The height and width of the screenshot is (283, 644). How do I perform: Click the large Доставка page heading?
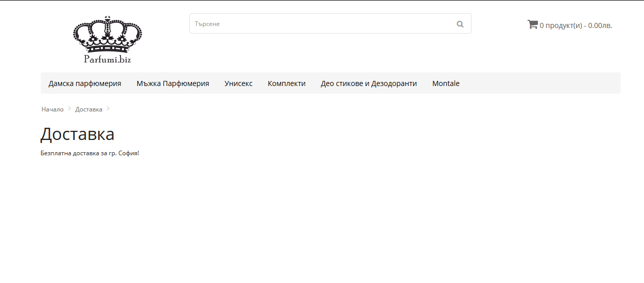pos(77,134)
